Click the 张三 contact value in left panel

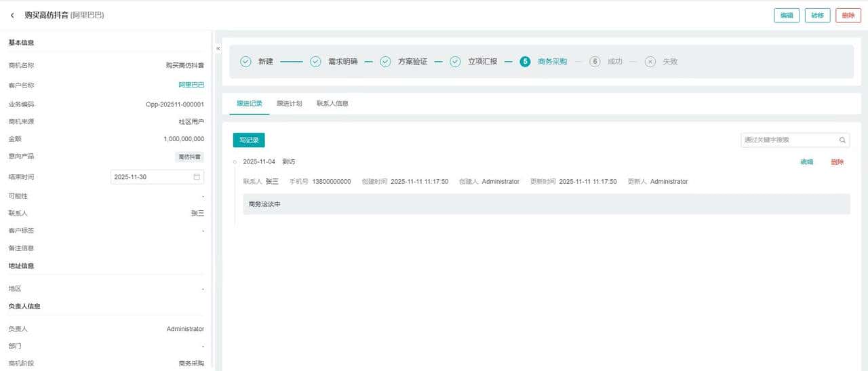[x=197, y=213]
